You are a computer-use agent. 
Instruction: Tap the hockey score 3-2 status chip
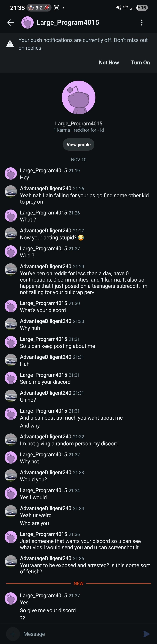click(x=39, y=8)
